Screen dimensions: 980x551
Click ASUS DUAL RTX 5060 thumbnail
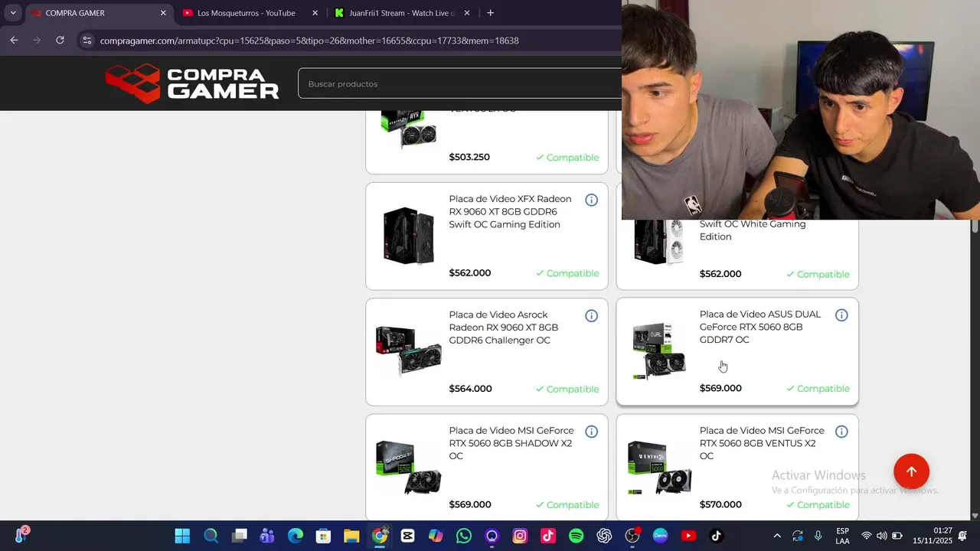click(658, 351)
